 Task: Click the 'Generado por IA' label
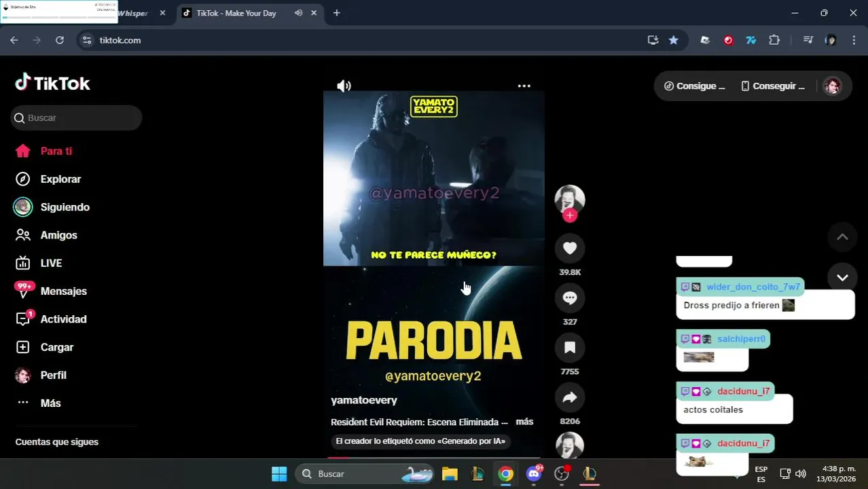[x=420, y=441]
